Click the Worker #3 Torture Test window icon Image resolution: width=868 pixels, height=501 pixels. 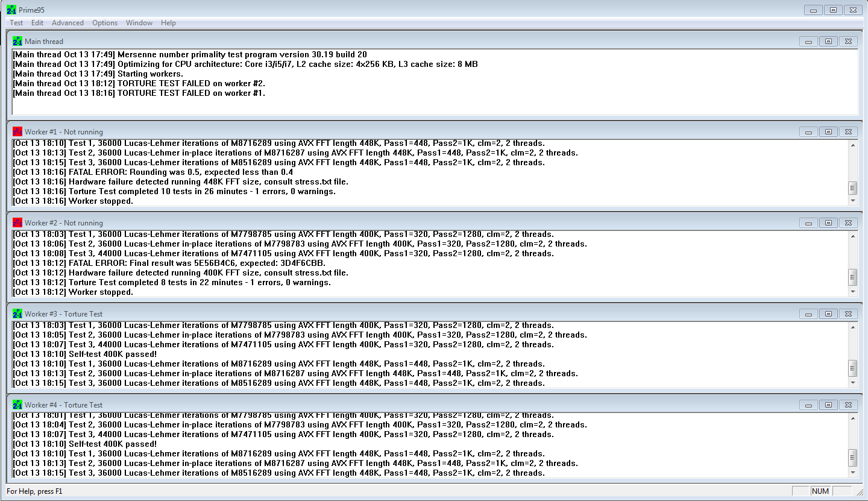(17, 314)
